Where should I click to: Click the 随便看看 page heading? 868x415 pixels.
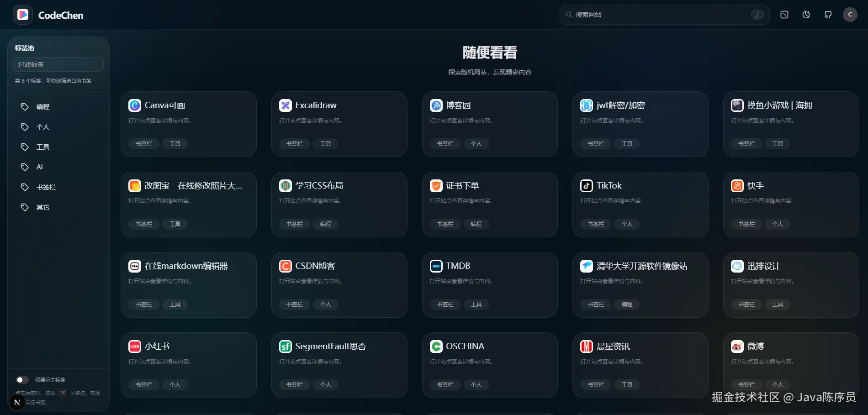490,53
